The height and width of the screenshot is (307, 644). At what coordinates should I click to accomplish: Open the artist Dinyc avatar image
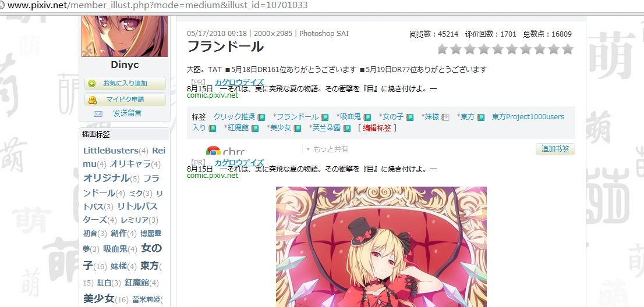click(x=125, y=36)
